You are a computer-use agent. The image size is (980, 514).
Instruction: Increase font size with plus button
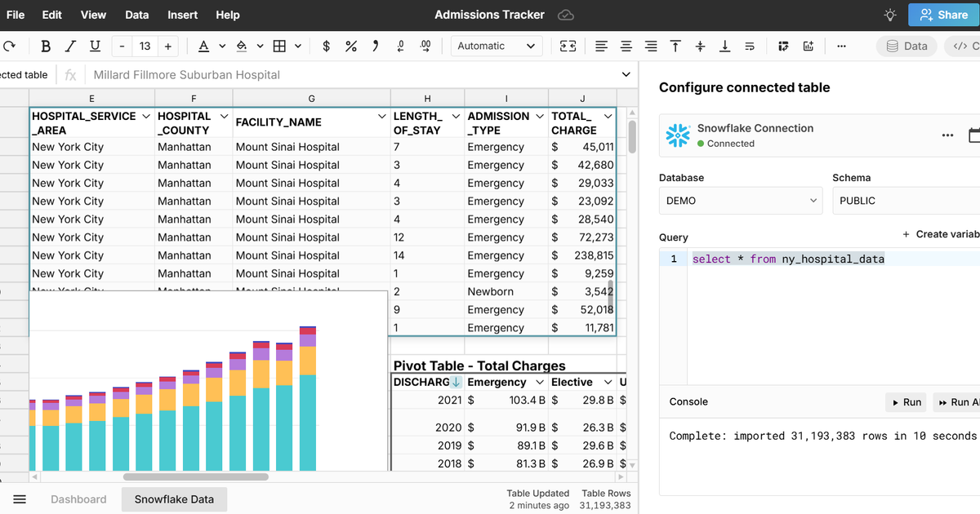[x=167, y=47]
